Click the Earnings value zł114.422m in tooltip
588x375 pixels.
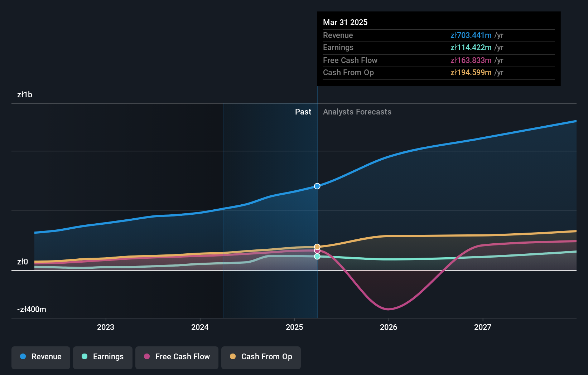(471, 47)
